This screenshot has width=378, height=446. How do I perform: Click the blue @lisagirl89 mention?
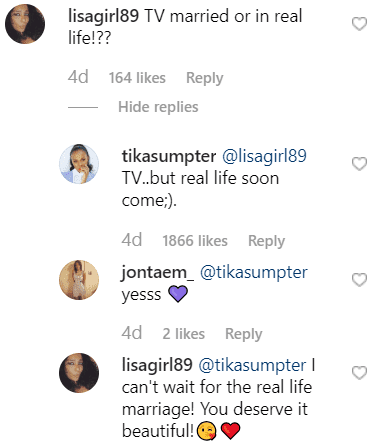(x=264, y=156)
